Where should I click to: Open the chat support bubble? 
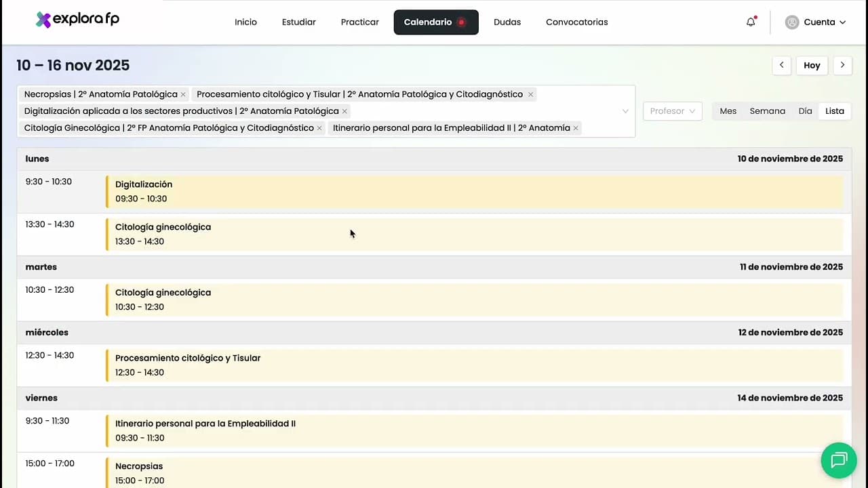point(839,460)
